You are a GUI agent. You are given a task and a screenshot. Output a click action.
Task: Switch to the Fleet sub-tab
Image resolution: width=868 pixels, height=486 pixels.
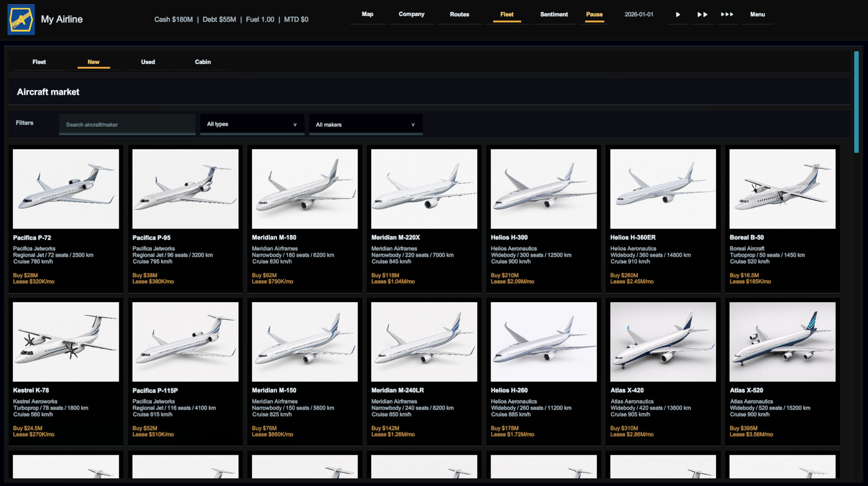tap(39, 62)
